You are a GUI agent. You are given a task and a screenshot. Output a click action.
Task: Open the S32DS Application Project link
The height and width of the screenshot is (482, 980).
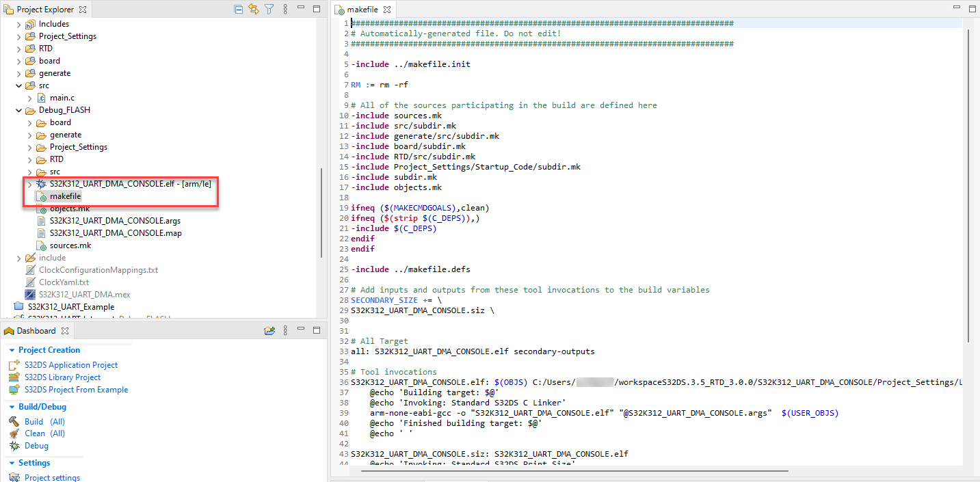(71, 364)
